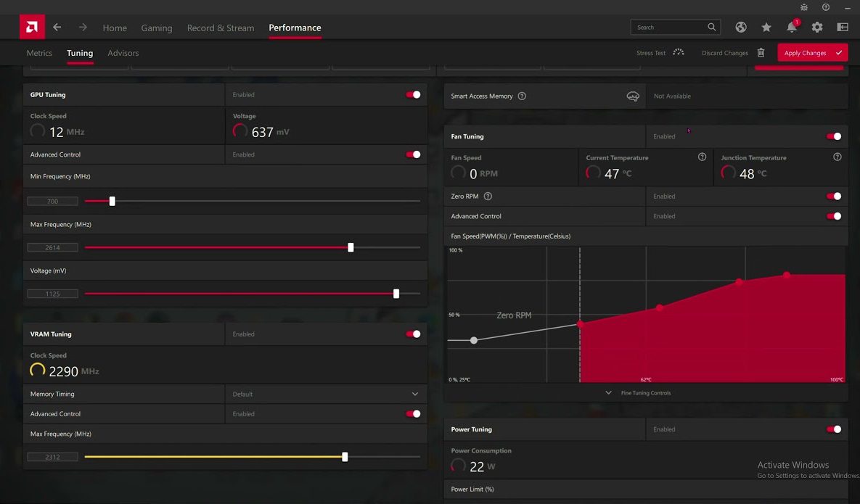The width and height of the screenshot is (860, 504).
Task: Open the web browser globe icon
Action: (x=741, y=27)
